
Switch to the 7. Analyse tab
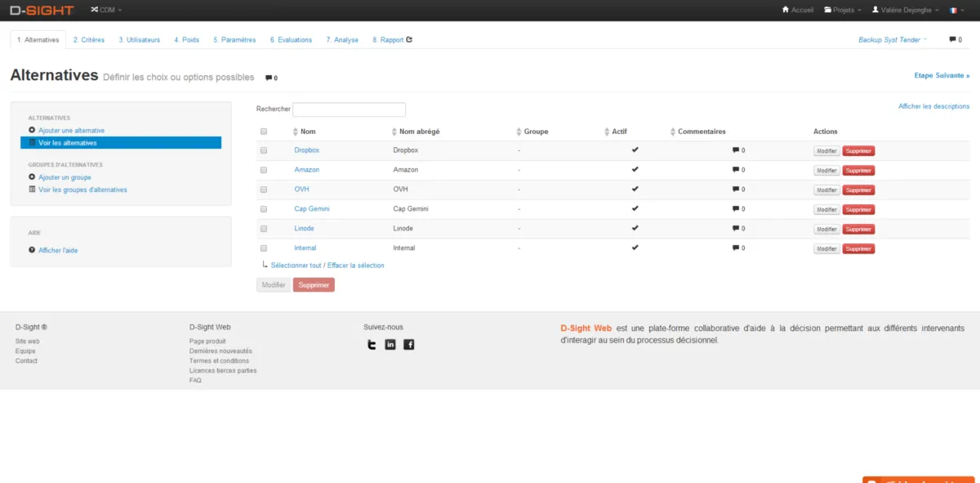(x=342, y=39)
